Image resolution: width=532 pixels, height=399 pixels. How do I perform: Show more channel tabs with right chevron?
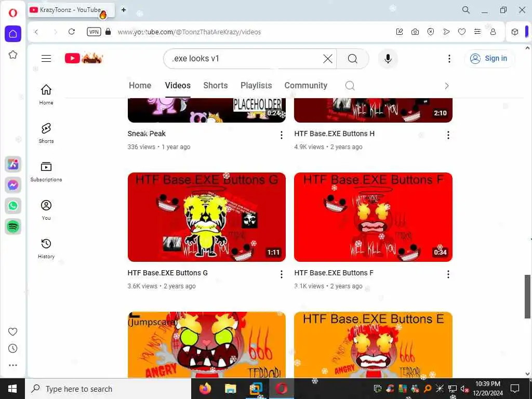446,86
